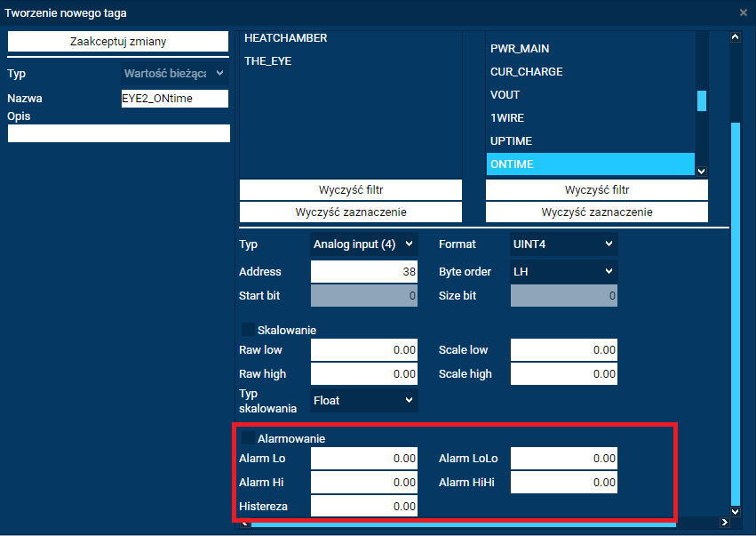Click the right Wyczyść zaznaczenie button

(x=596, y=212)
